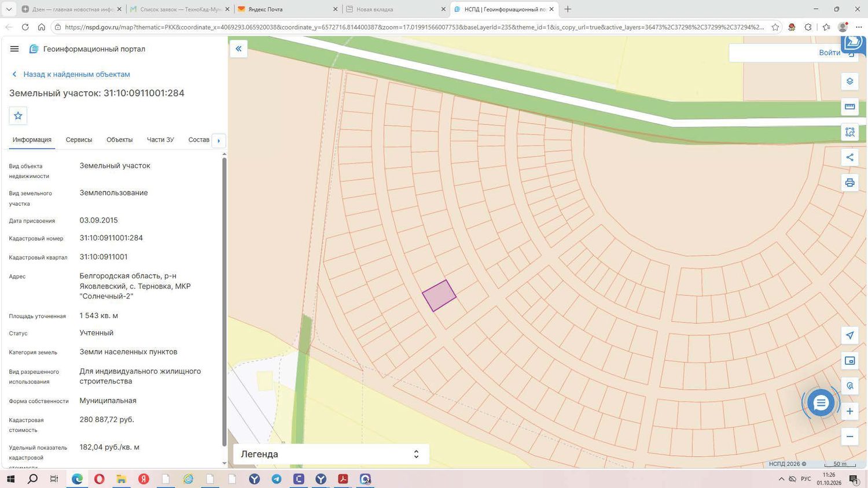The image size is (868, 488).
Task: Open the Windows Start menu
Action: tap(10, 479)
